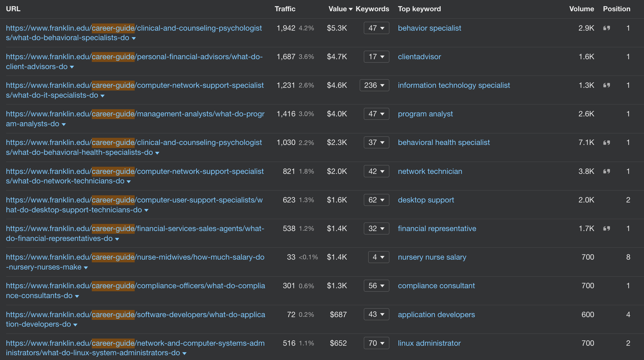Open the compliance consultant keyword link
Viewport: 644px width, 360px height.
click(436, 285)
